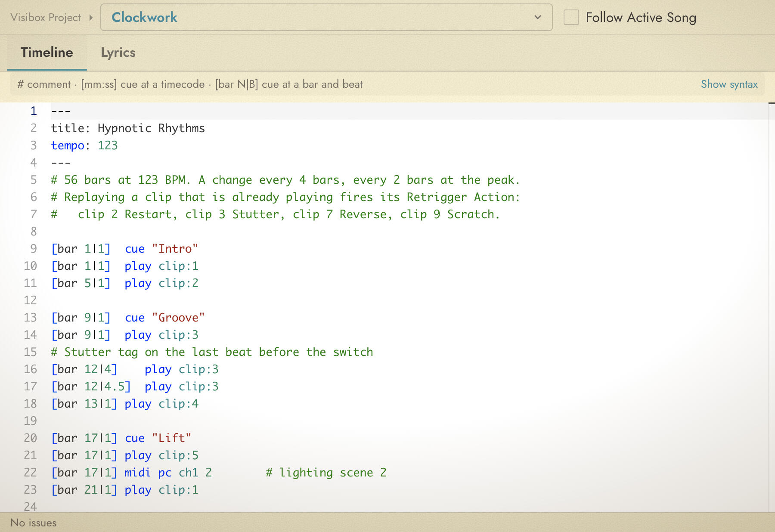The height and width of the screenshot is (532, 775).
Task: Click the '[bar 1|1] play clip:1' line
Action: click(x=125, y=266)
